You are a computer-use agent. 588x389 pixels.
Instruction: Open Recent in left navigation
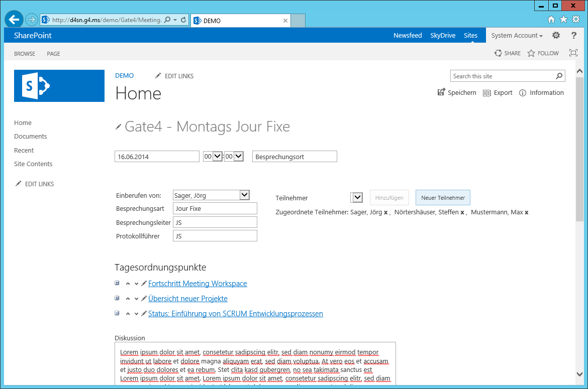24,150
